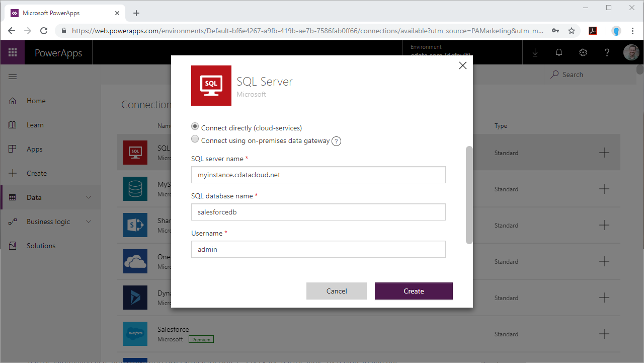This screenshot has width=644, height=363.
Task: Open the Chrome three-dot menu
Action: [x=632, y=31]
